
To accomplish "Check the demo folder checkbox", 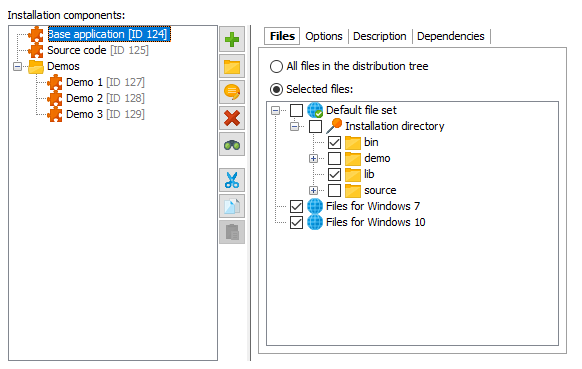I will point(334,158).
